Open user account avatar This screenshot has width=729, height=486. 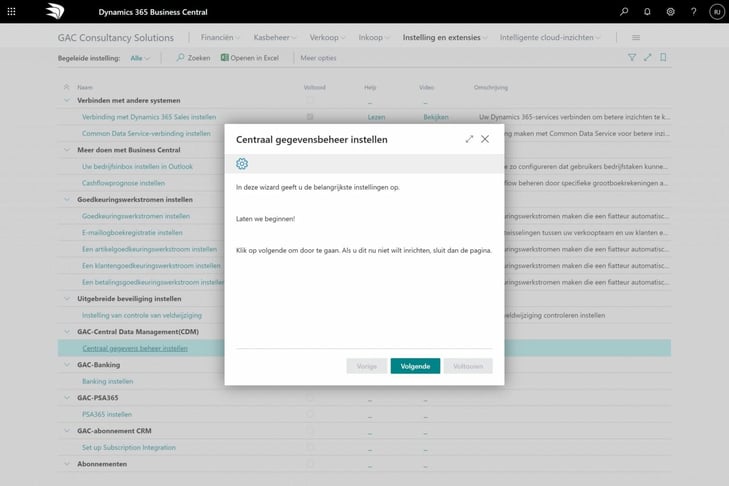717,12
